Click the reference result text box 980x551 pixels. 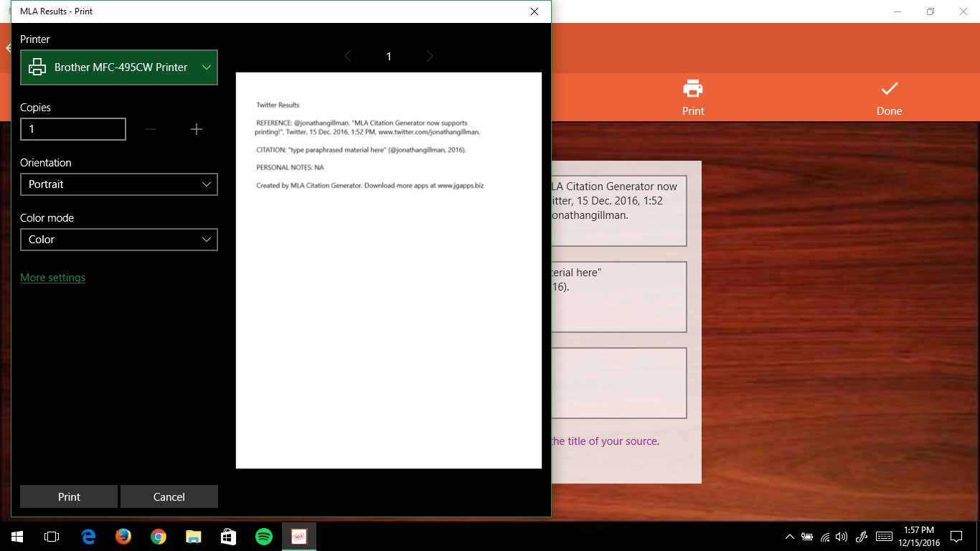(618, 211)
